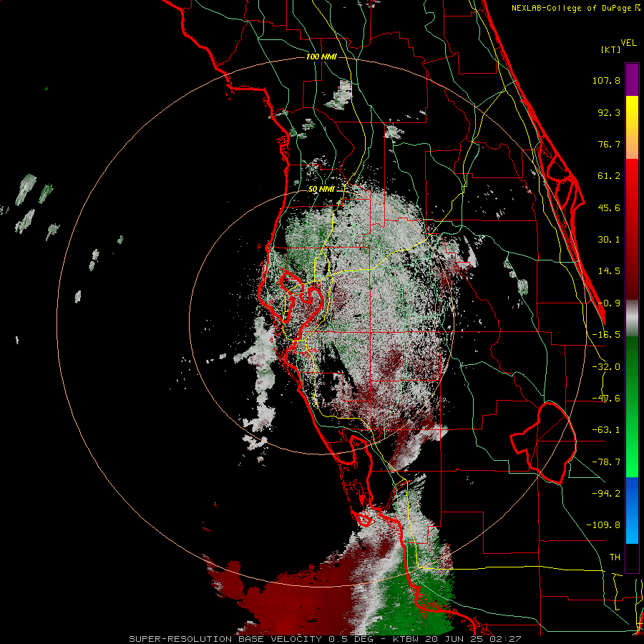Select the 92.3 scale value

pos(609,112)
